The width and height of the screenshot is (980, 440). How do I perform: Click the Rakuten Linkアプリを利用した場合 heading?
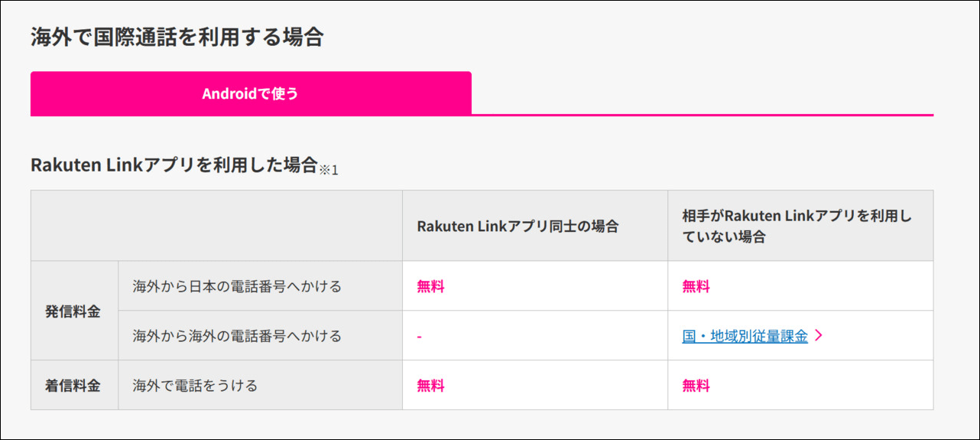click(x=174, y=165)
